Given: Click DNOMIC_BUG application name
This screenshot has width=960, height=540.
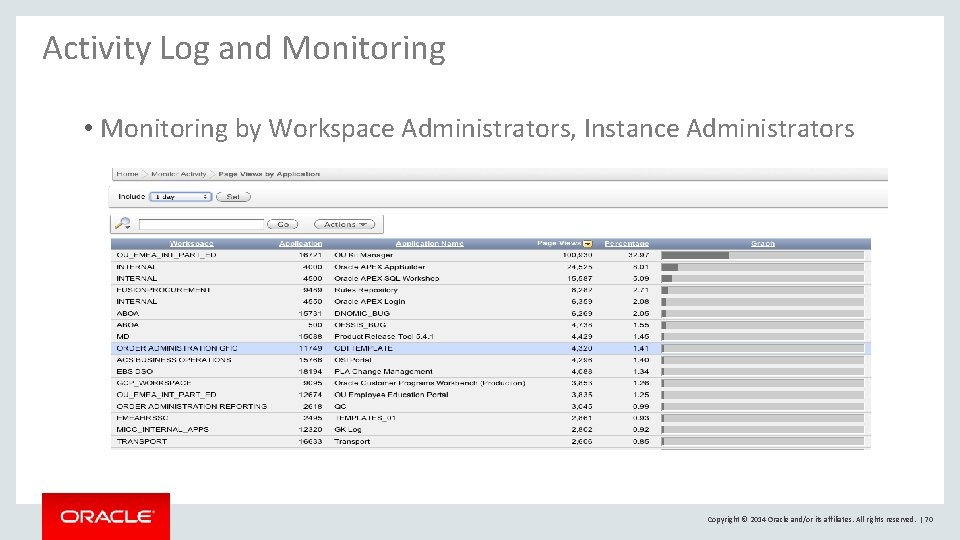Looking at the screenshot, I should click(362, 313).
